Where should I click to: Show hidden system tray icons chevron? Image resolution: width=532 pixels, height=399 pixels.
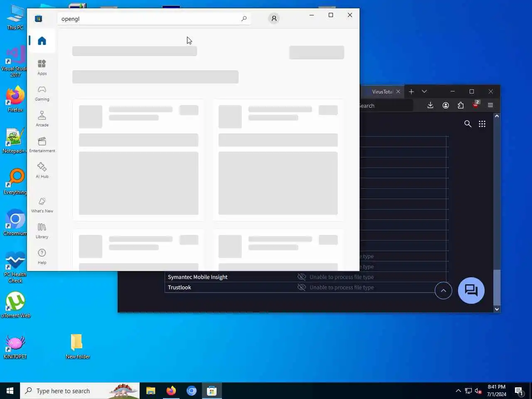click(x=458, y=391)
